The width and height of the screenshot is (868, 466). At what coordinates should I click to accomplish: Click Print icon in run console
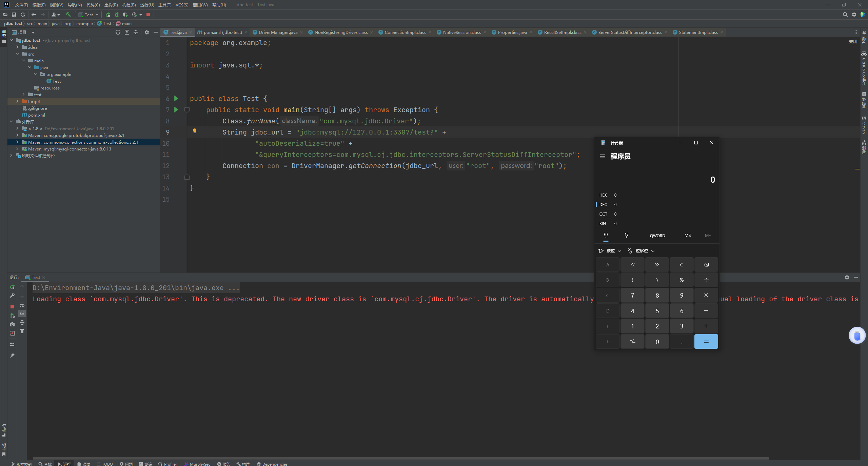coord(22,322)
